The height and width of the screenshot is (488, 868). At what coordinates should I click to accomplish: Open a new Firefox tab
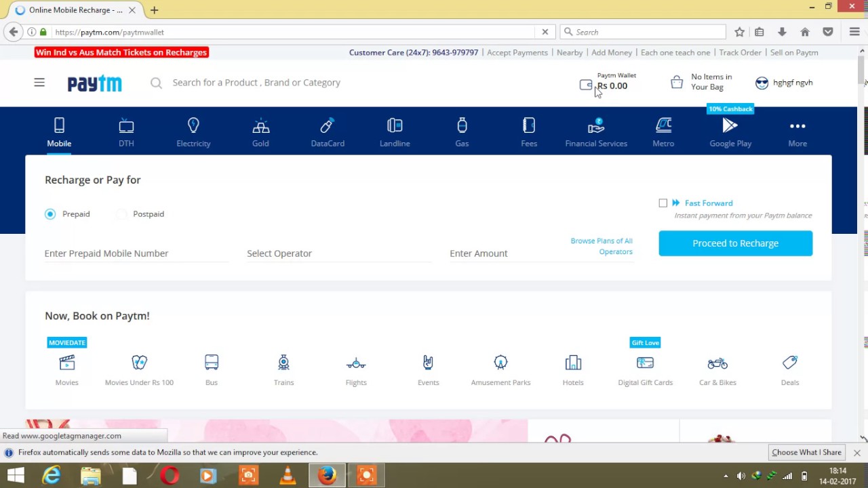[x=154, y=10]
